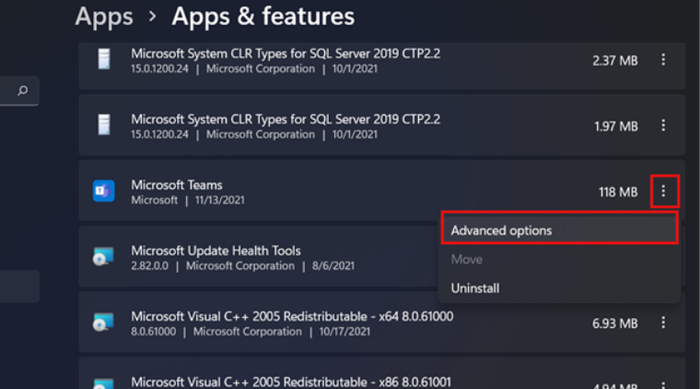The image size is (700, 389).
Task: Click the second SQL Server CLR Types icon
Action: pyautogui.click(x=104, y=125)
